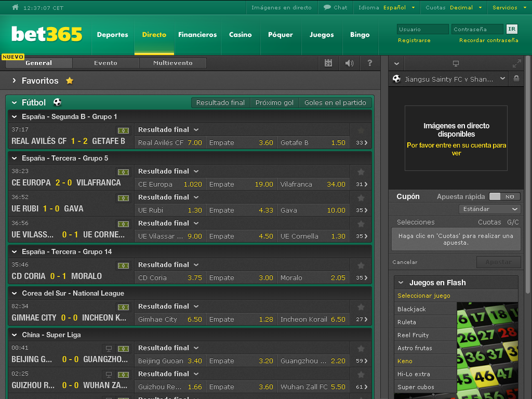This screenshot has height=399, width=532.
Task: Click the padlock icon beside Jiangsu Sainty match
Action: (516, 79)
